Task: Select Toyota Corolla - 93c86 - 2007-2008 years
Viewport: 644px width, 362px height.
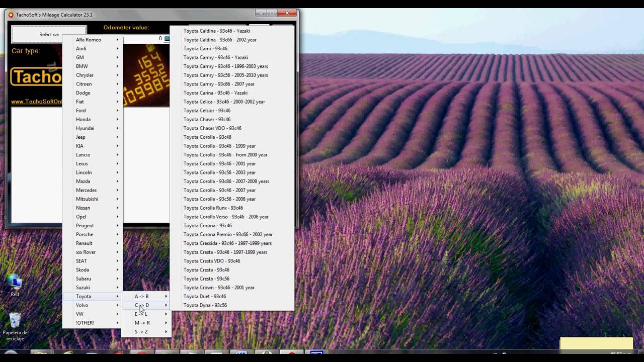Action: 232,182
